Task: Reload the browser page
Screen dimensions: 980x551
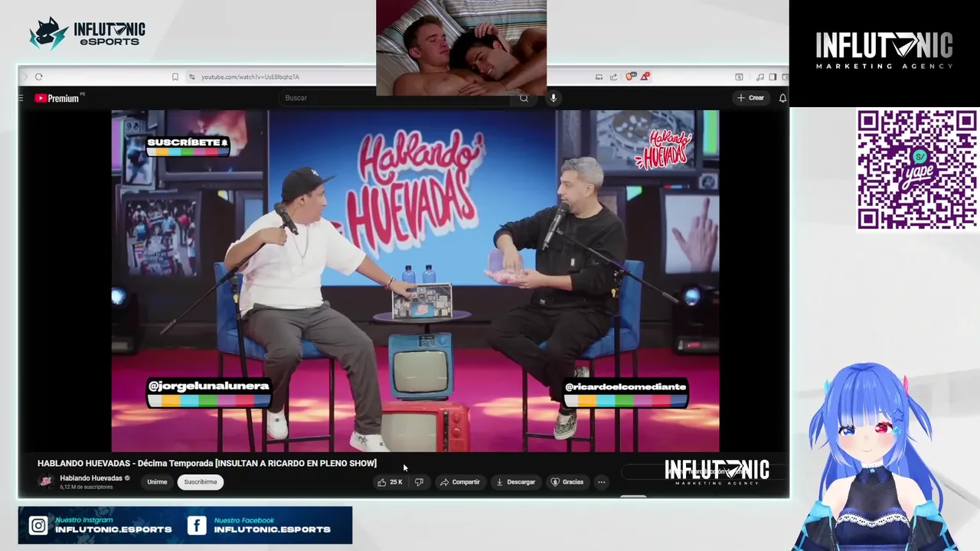Action: point(39,77)
